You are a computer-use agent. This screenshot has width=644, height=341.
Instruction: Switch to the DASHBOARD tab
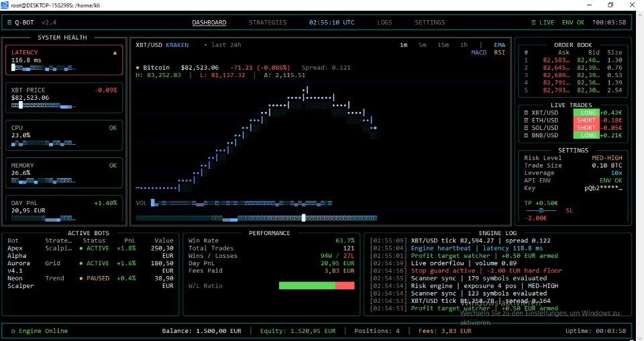point(209,23)
